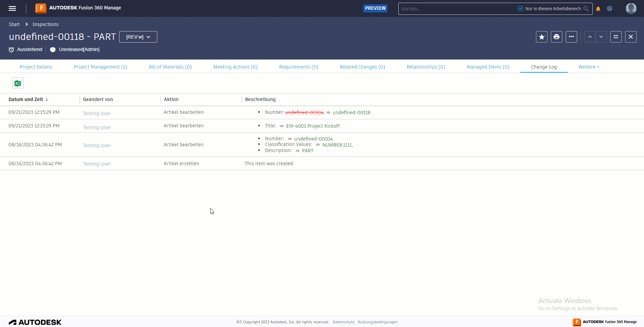
Task: Uncheck Nur in diesem Arbeitsbereich
Action: [520, 8]
